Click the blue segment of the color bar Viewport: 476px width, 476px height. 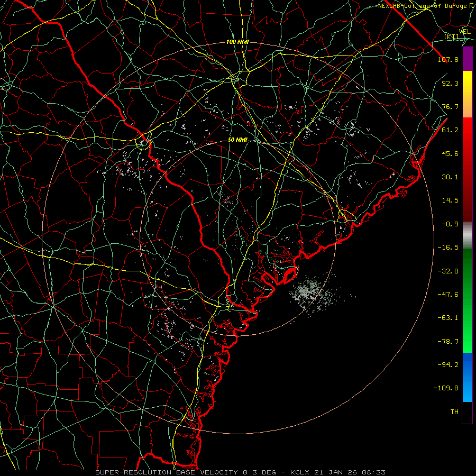coord(467,377)
